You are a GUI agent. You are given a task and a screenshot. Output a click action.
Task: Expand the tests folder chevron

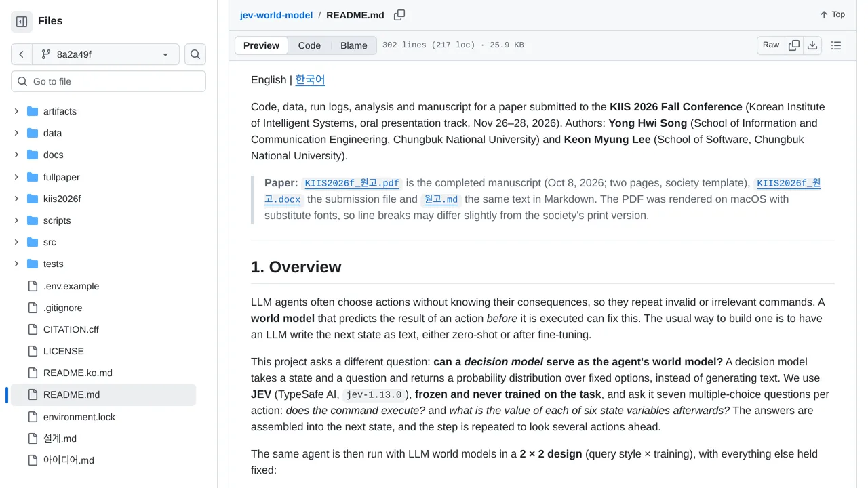[16, 264]
